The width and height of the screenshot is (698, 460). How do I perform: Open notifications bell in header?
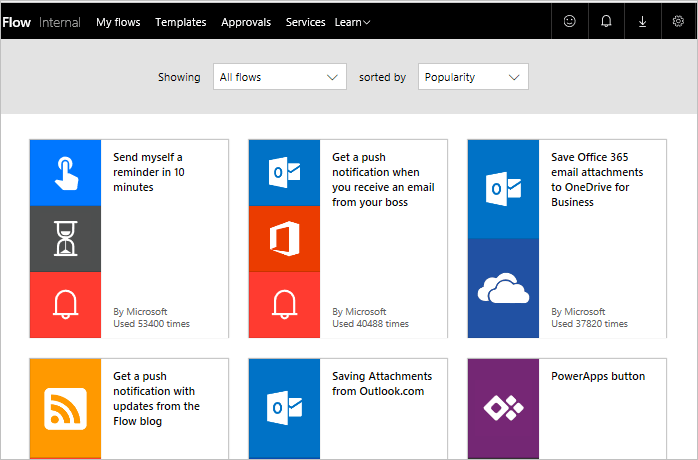tap(606, 21)
